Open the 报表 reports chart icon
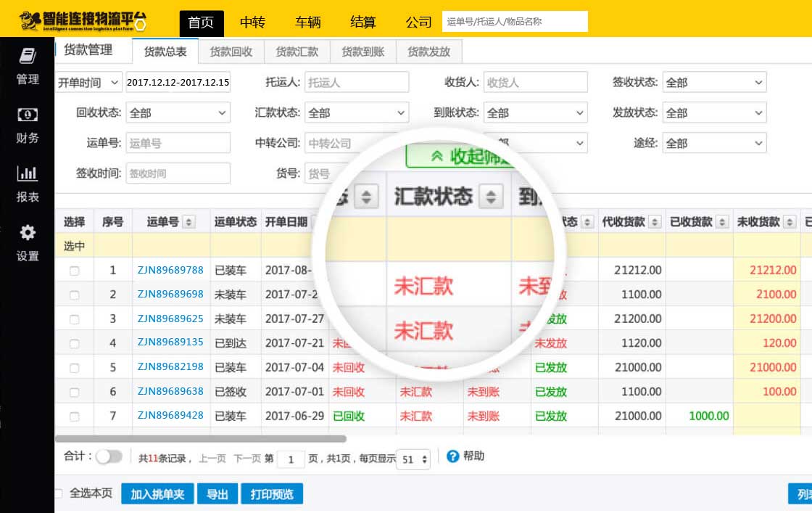The width and height of the screenshot is (812, 513). [x=28, y=173]
